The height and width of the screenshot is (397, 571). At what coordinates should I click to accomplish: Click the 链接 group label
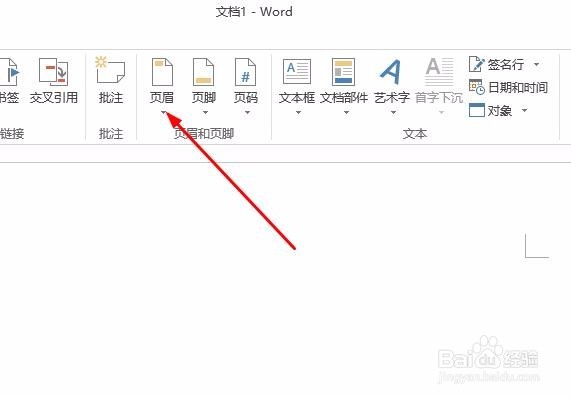click(12, 134)
